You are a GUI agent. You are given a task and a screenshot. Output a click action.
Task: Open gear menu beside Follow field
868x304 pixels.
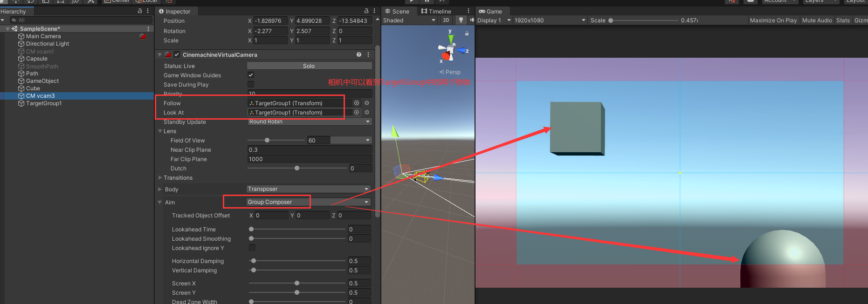pos(367,103)
